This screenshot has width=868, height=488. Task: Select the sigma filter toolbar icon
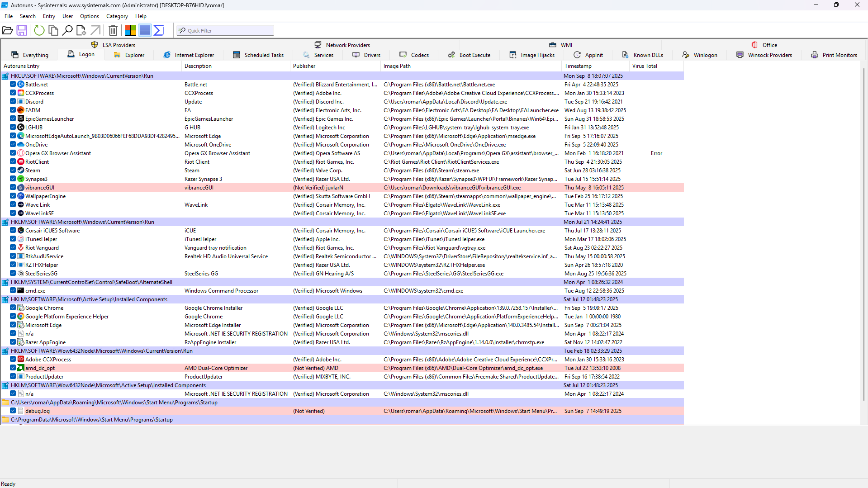point(159,30)
